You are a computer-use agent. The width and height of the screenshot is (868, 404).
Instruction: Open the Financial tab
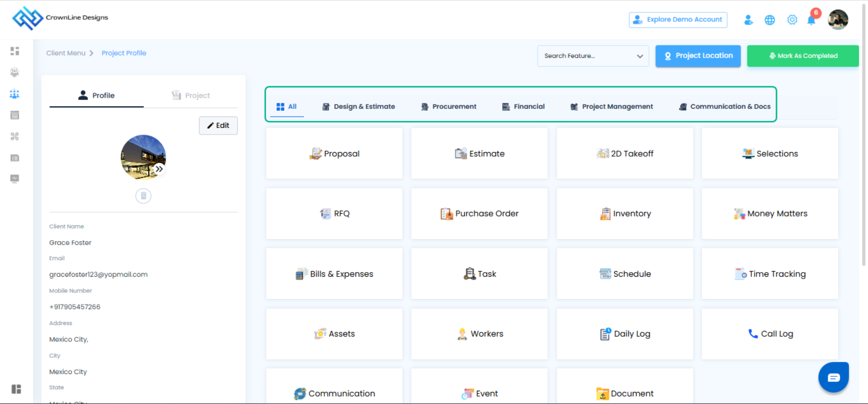(523, 106)
